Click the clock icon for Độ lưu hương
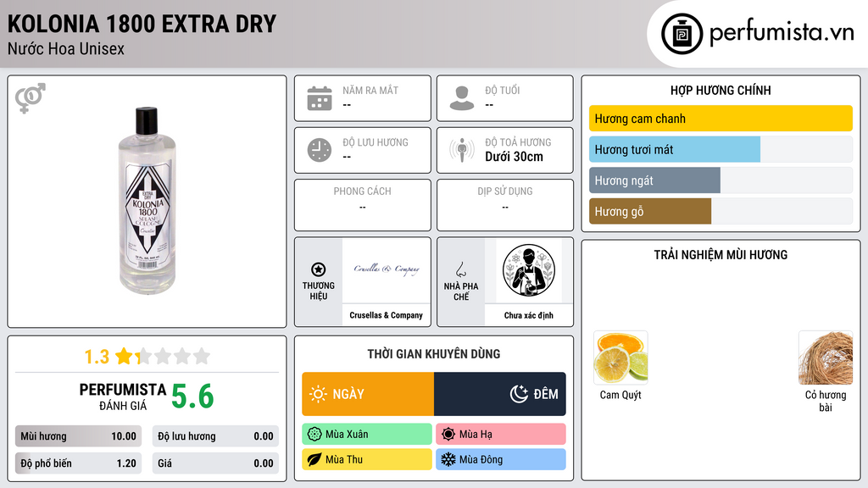 pos(320,150)
